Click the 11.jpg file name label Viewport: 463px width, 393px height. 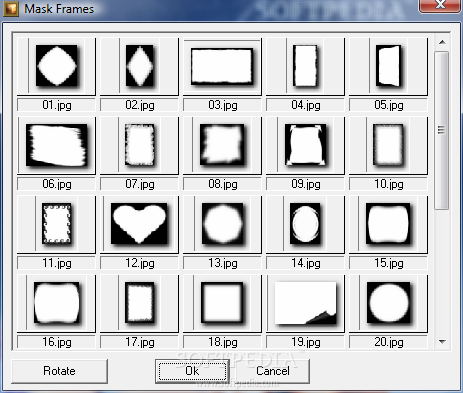56,263
